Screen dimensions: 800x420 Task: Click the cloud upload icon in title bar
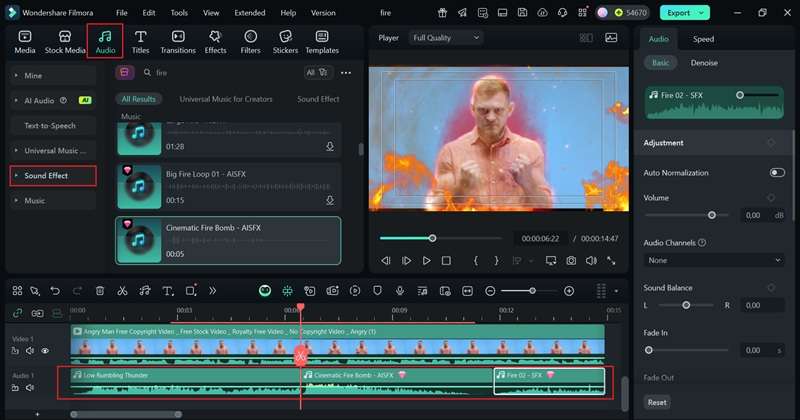coord(542,13)
